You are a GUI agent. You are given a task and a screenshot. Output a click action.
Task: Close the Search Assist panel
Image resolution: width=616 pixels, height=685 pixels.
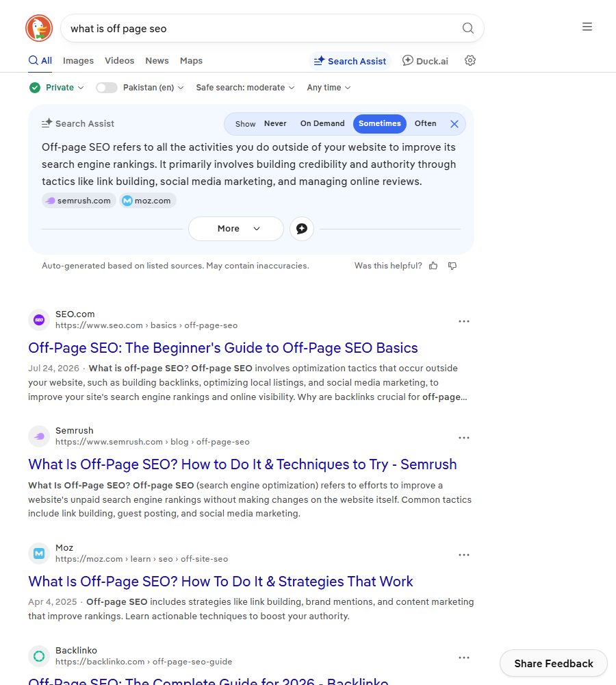coord(454,124)
